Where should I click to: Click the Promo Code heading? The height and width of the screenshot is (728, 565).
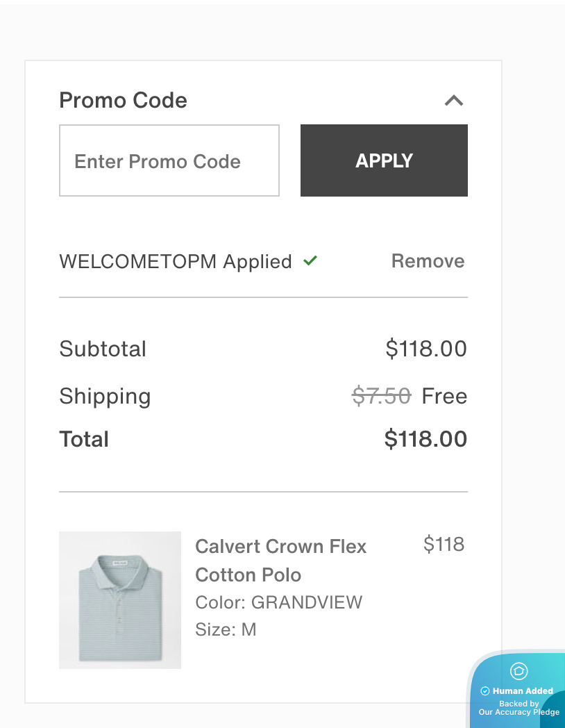124,101
